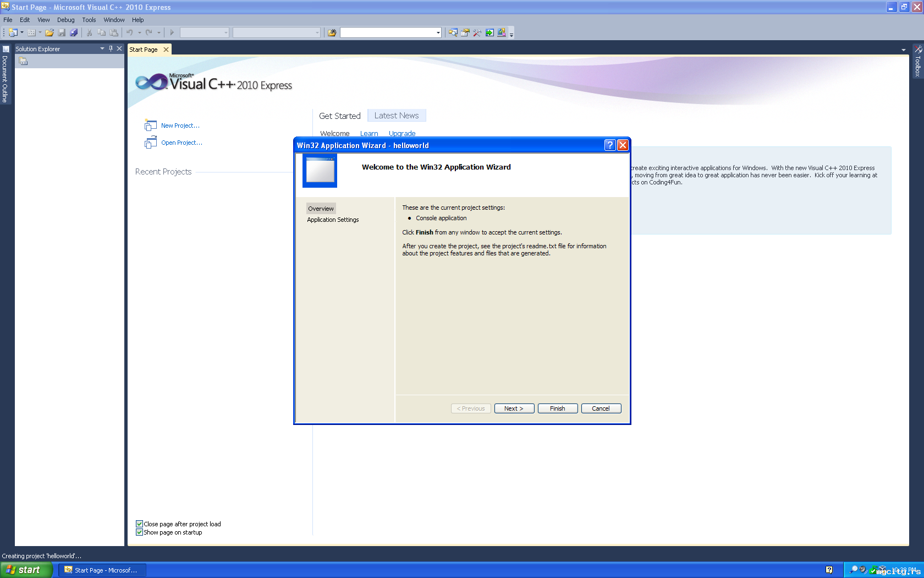Open the Learn sub-tab

click(369, 133)
